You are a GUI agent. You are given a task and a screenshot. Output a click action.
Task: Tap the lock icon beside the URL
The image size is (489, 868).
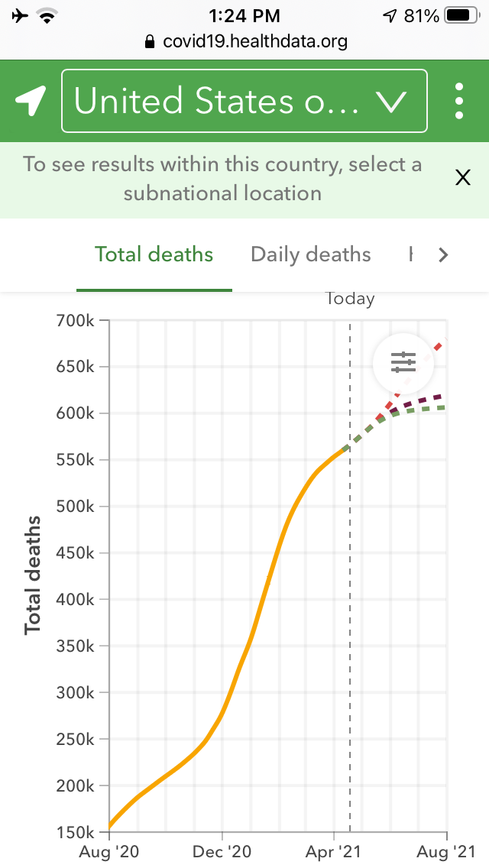[150, 41]
